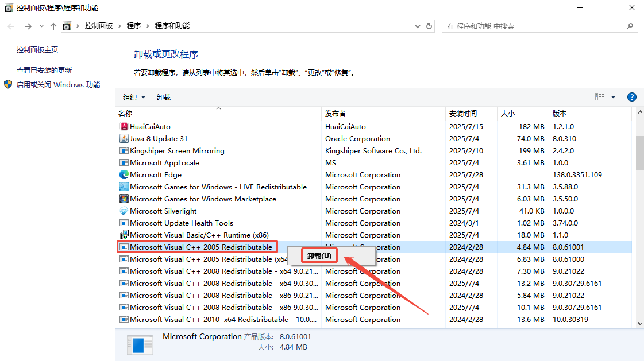The height and width of the screenshot is (361, 644).
Task: Click 控制面板 in the address bar
Action: [x=99, y=26]
